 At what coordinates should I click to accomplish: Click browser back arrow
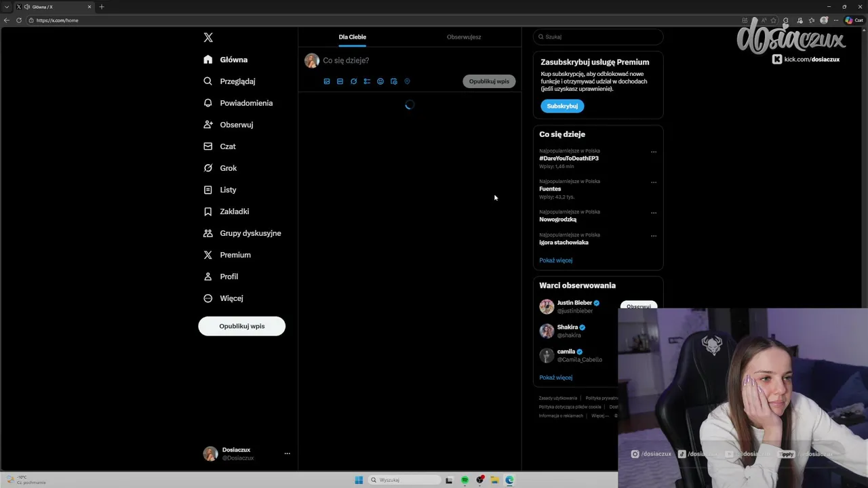(x=7, y=20)
